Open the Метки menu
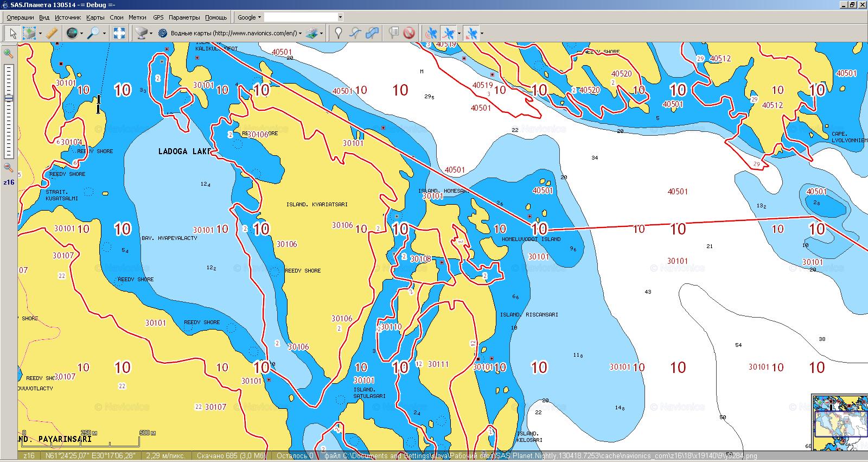Viewport: 868px width, 462px height. pos(137,17)
